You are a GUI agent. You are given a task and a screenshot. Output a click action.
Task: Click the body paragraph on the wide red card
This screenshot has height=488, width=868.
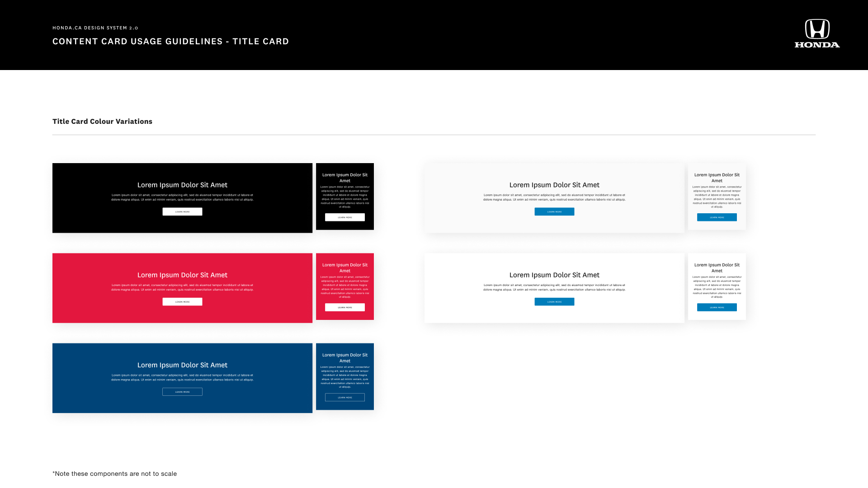[182, 287]
